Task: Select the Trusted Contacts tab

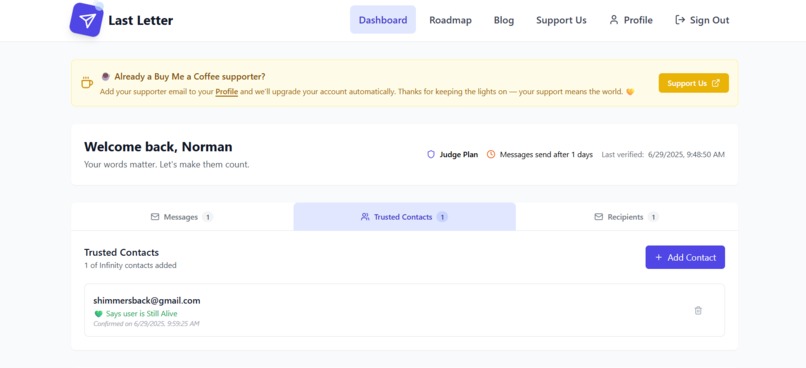Action: pyautogui.click(x=405, y=217)
